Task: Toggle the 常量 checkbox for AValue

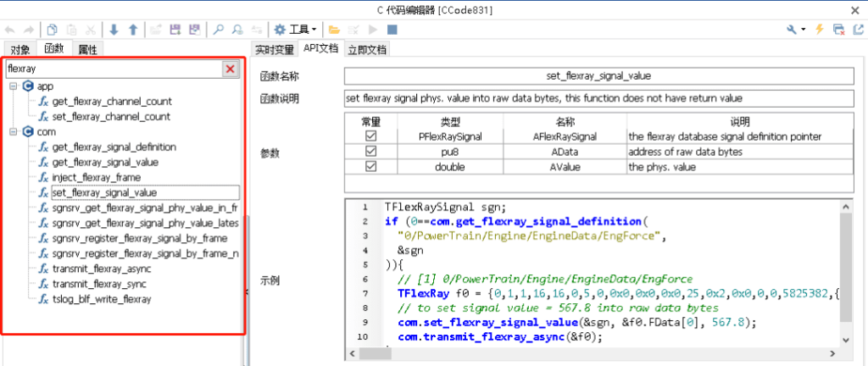Action: point(371,166)
